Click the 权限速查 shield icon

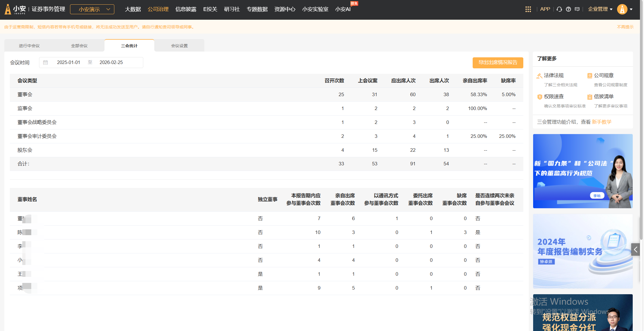pos(540,97)
